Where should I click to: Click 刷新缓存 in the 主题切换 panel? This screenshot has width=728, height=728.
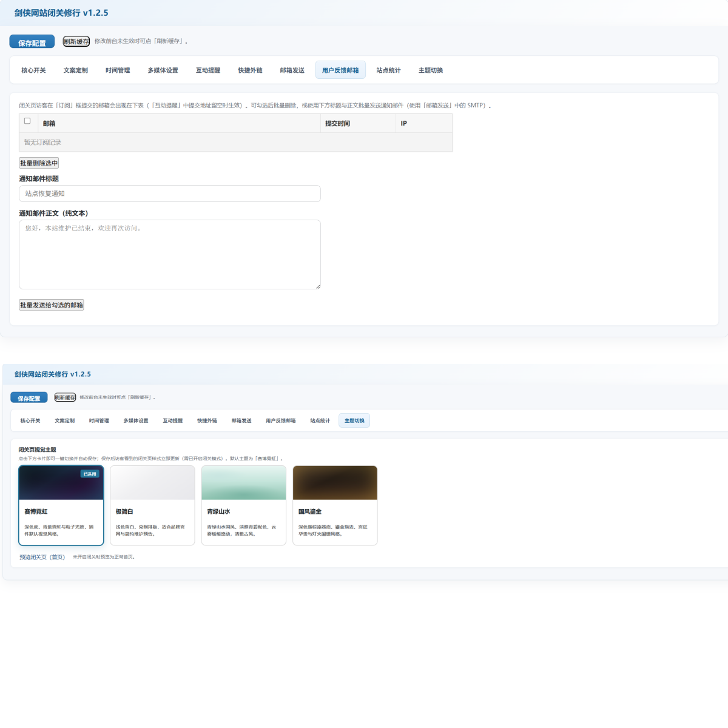click(66, 398)
